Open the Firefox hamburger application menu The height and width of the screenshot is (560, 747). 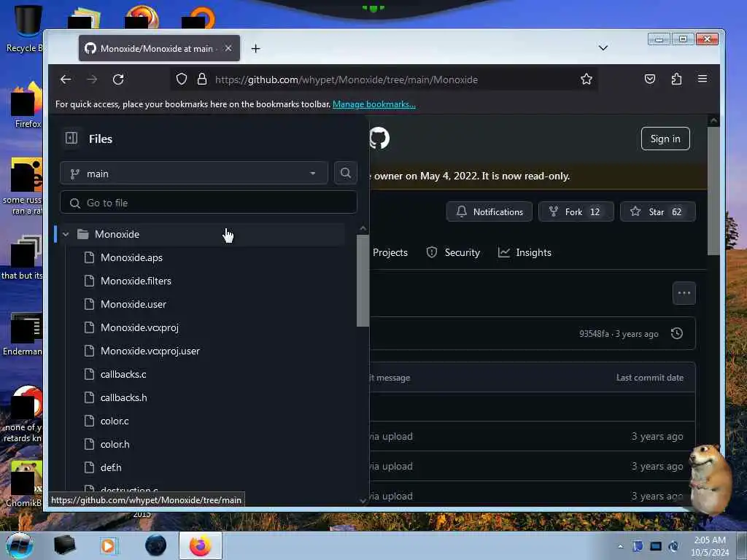pos(703,79)
